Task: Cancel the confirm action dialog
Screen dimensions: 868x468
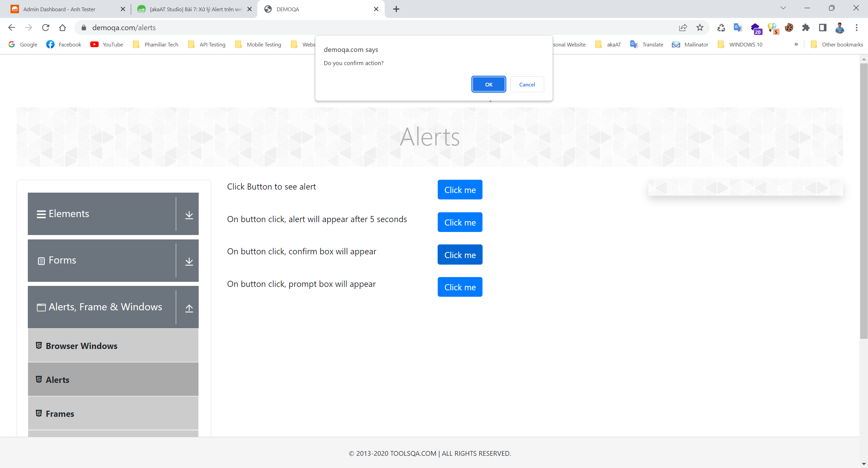Action: pyautogui.click(x=527, y=84)
